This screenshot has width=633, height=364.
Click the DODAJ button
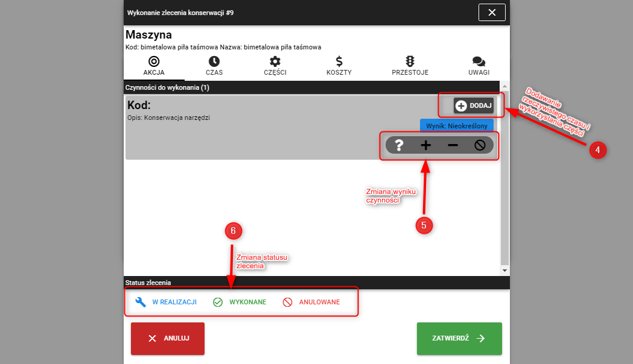474,105
